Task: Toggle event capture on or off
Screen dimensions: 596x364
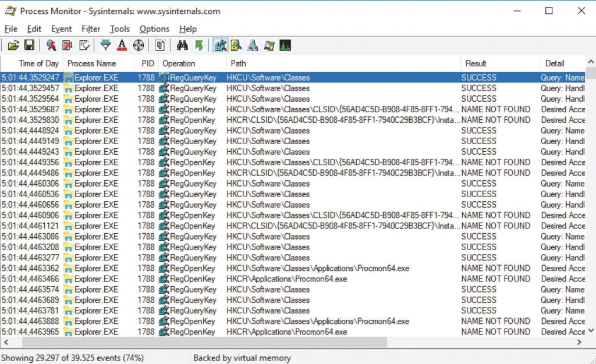Action: coord(51,45)
